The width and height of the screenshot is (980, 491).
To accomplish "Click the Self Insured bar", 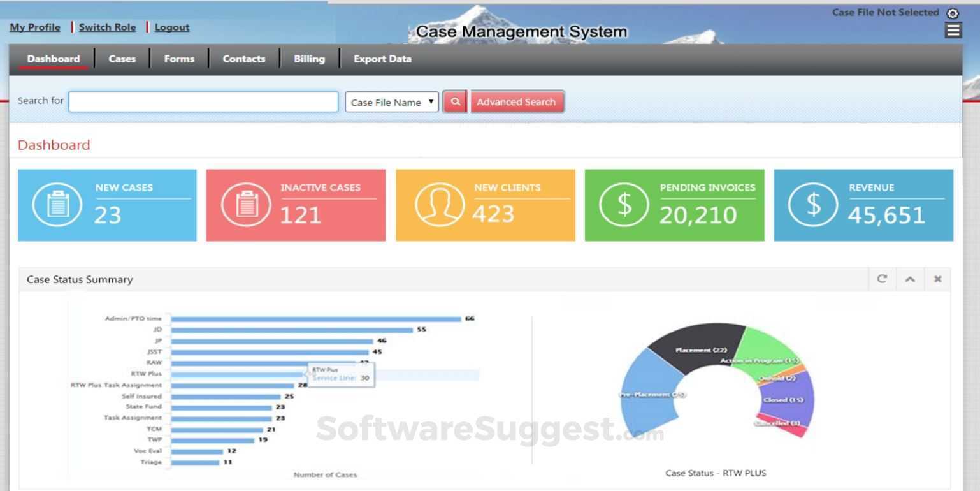I will point(226,397).
